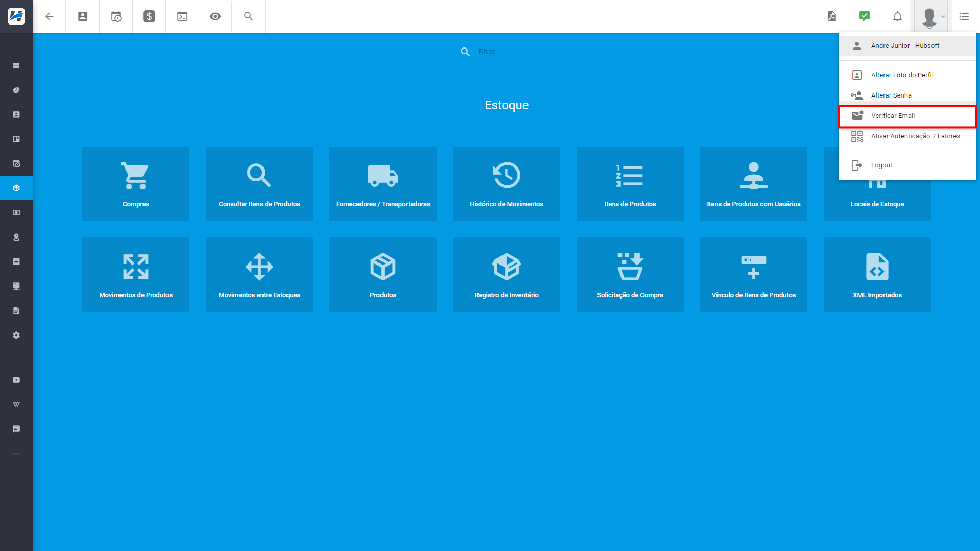Open Vínculo de Itens de Produtos tile

click(754, 275)
